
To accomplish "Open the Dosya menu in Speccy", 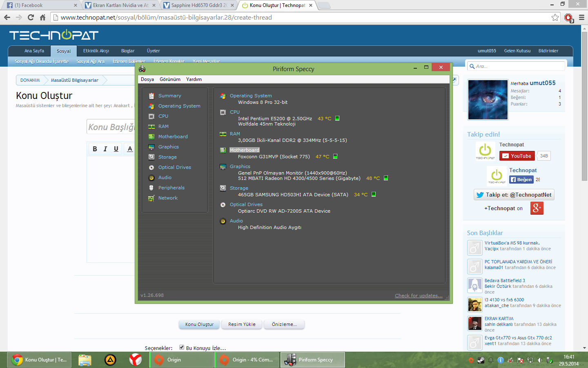I will click(x=147, y=79).
